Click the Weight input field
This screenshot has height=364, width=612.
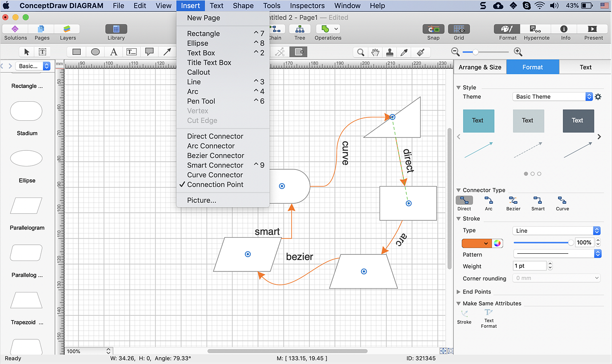tap(529, 266)
